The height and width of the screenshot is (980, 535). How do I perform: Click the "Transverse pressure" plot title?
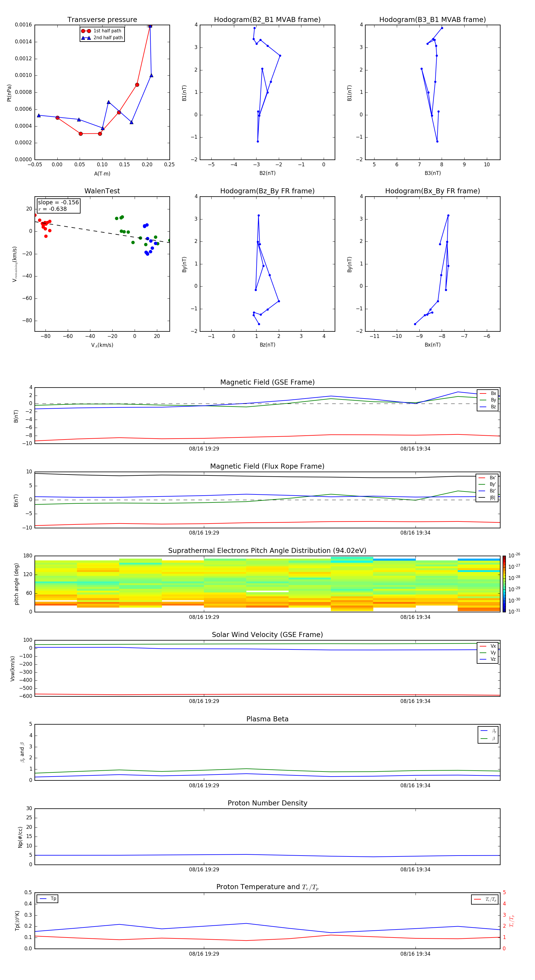point(102,20)
